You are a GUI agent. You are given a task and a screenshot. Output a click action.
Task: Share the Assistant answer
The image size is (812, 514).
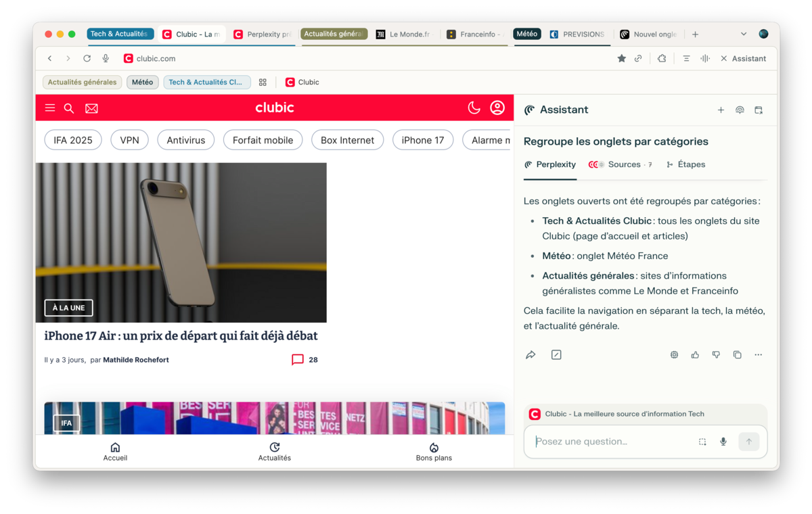tap(531, 355)
